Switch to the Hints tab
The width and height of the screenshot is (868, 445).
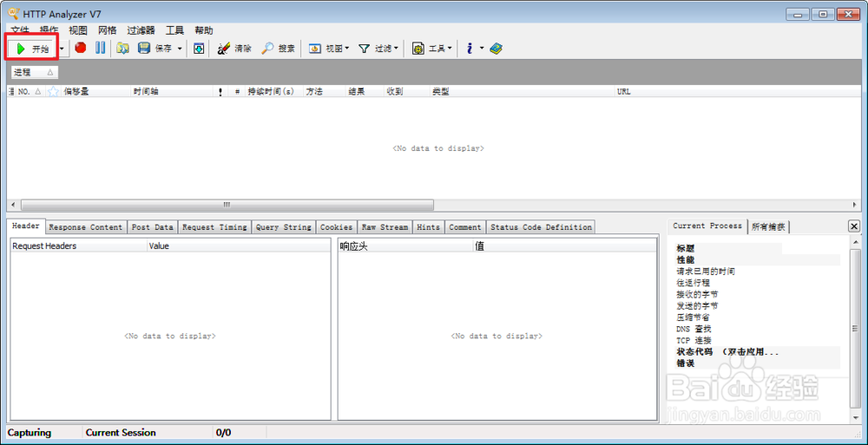pyautogui.click(x=429, y=227)
